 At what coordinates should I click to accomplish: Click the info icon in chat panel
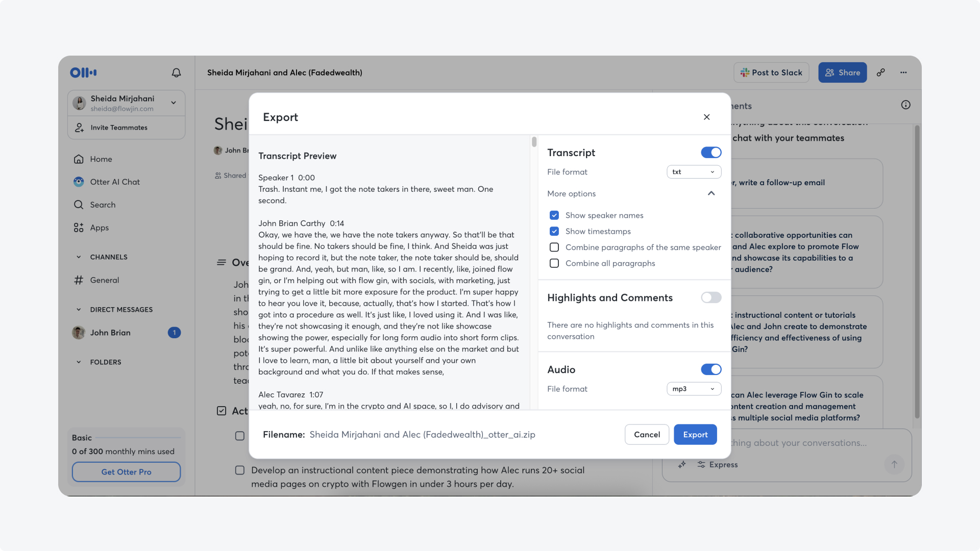pyautogui.click(x=906, y=105)
